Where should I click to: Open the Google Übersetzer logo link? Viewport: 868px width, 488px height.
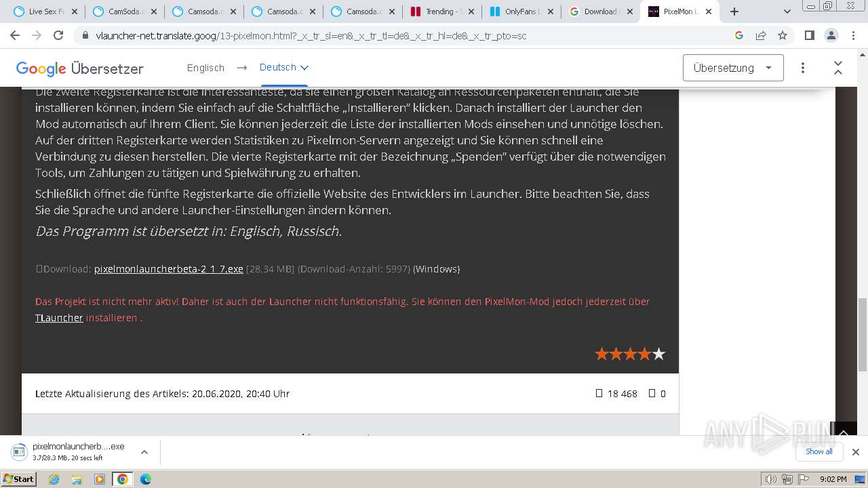point(80,68)
